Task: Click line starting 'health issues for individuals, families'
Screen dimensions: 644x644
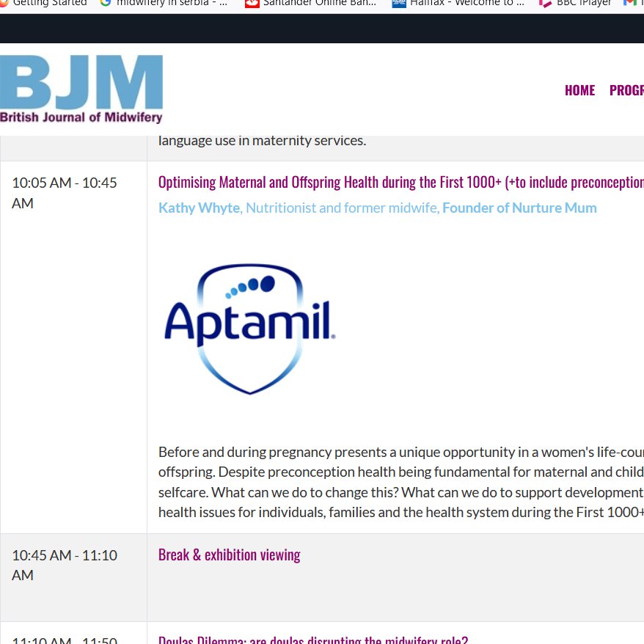Action: tap(401, 512)
